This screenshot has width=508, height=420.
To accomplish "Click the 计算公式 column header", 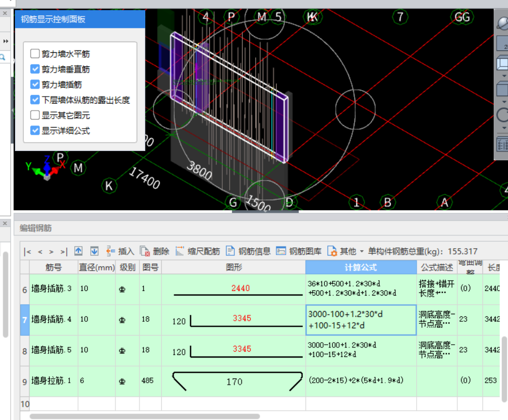I will 361,267.
